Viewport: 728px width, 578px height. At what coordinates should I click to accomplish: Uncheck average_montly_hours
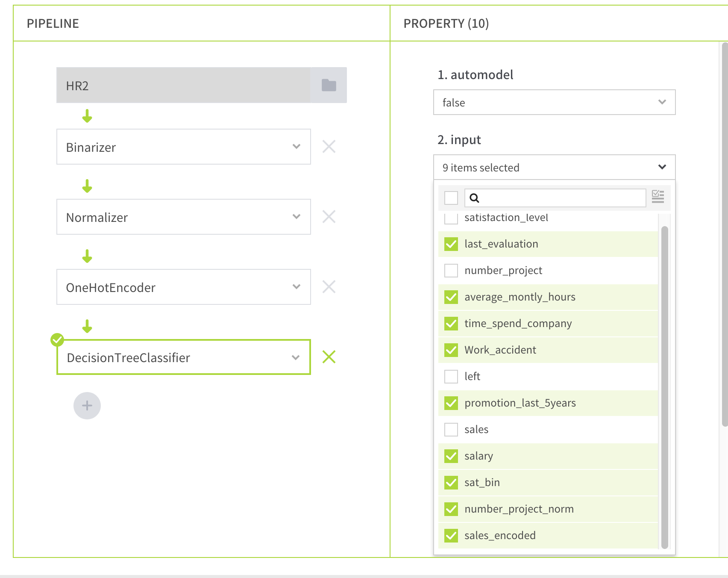click(x=451, y=297)
